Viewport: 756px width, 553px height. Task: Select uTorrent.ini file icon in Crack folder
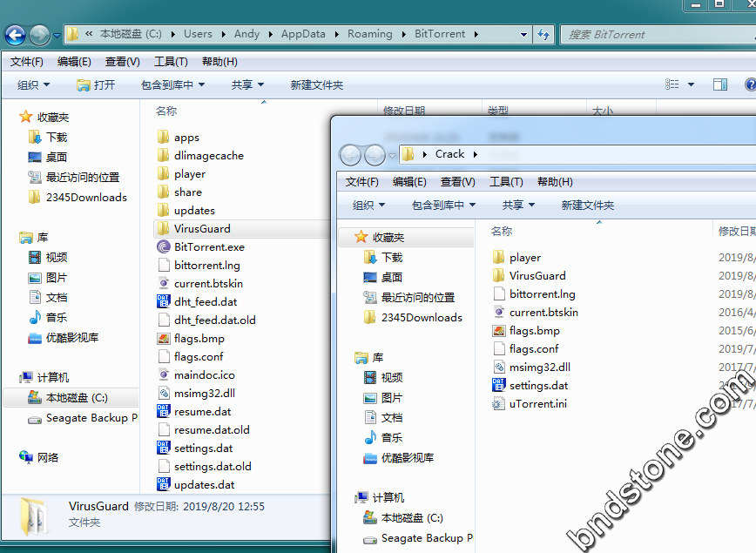(498, 404)
